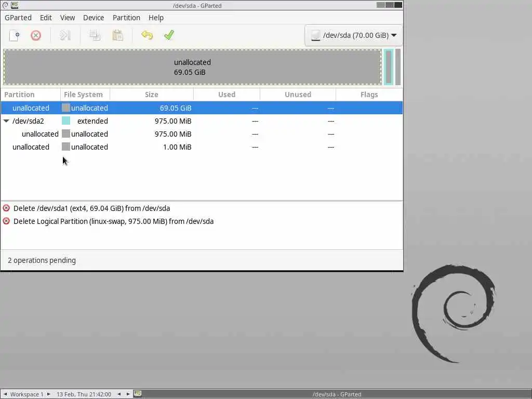The height and width of the screenshot is (399, 532).
Task: Apply all operations with green checkmark
Action: [169, 35]
